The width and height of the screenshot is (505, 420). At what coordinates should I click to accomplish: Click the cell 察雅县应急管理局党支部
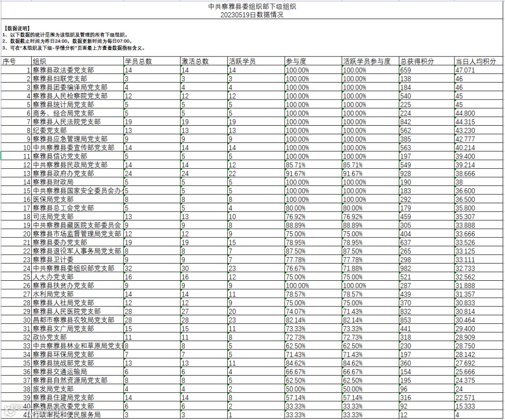[78, 139]
